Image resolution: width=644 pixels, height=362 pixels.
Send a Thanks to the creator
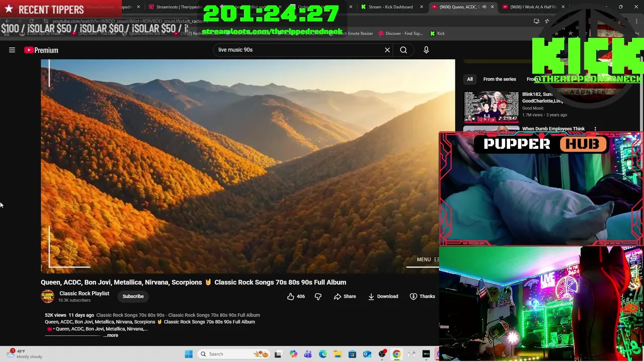pyautogui.click(x=422, y=297)
